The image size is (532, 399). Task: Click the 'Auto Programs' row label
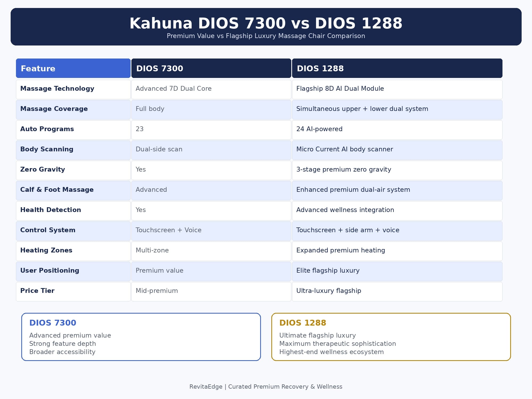tap(47, 129)
